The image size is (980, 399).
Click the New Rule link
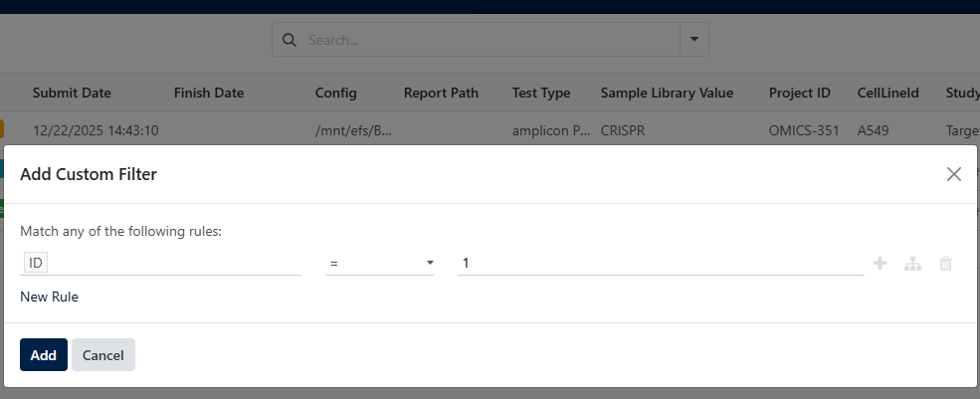[x=49, y=297]
